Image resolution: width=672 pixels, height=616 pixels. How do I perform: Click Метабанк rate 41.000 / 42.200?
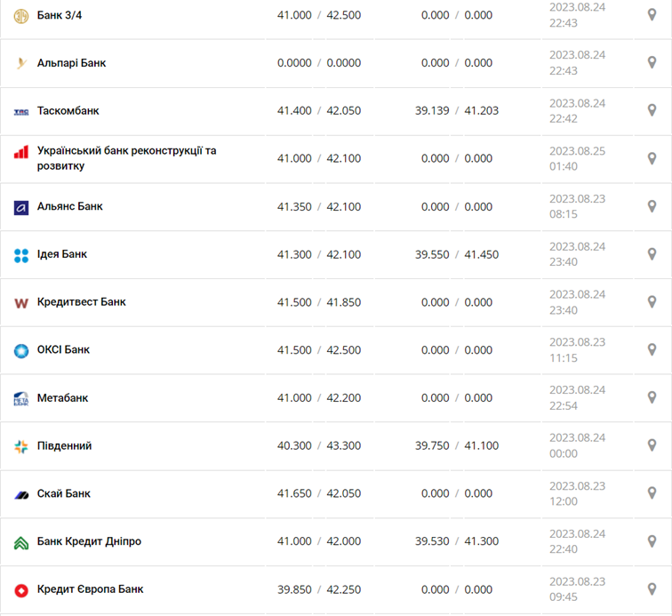[319, 398]
